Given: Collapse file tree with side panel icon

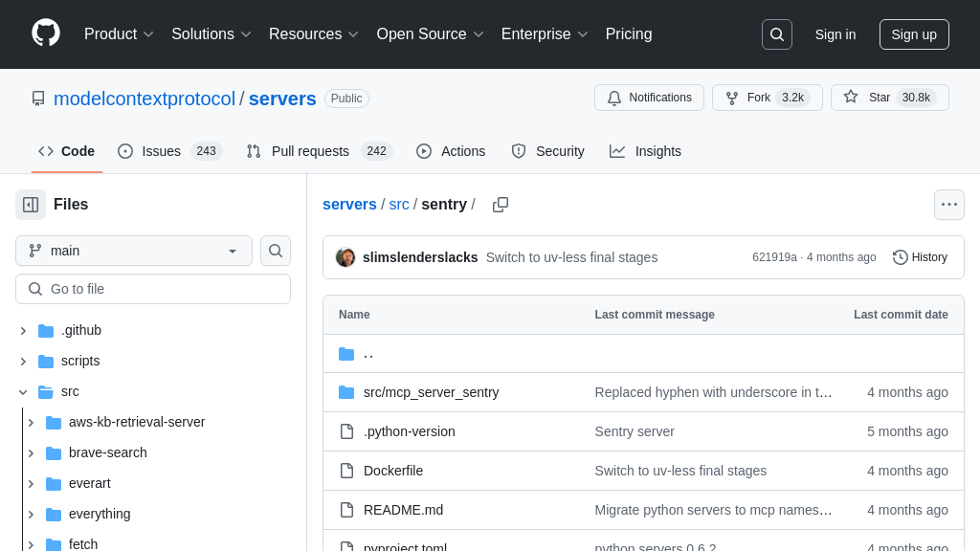Looking at the screenshot, I should tap(31, 205).
